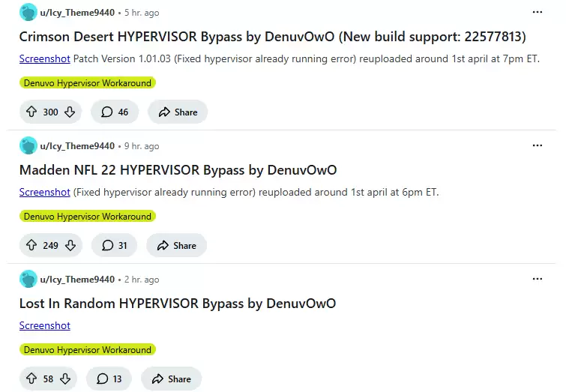Open Screenshot link in Lost In Random post

[45, 325]
